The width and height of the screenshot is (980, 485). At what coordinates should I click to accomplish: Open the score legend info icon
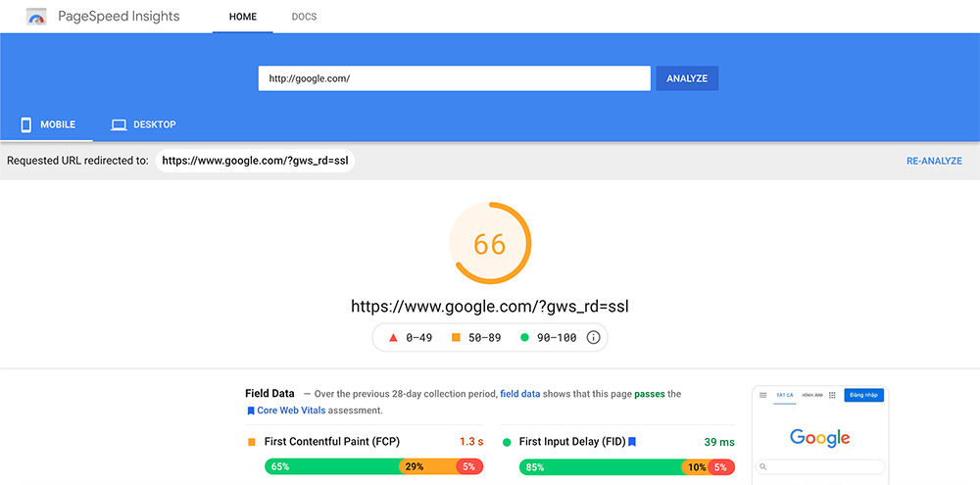coord(593,337)
